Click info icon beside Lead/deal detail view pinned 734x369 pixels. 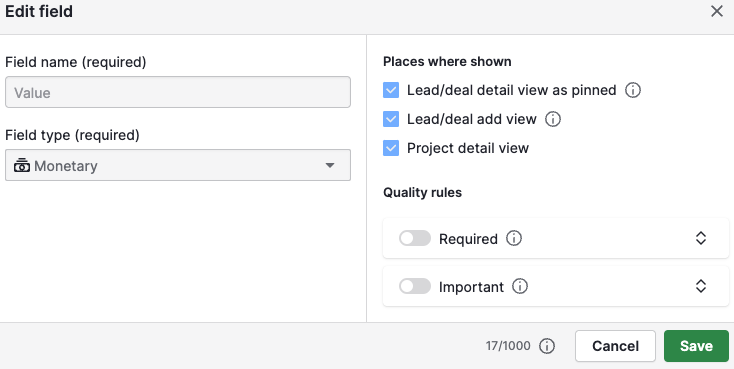pyautogui.click(x=633, y=90)
